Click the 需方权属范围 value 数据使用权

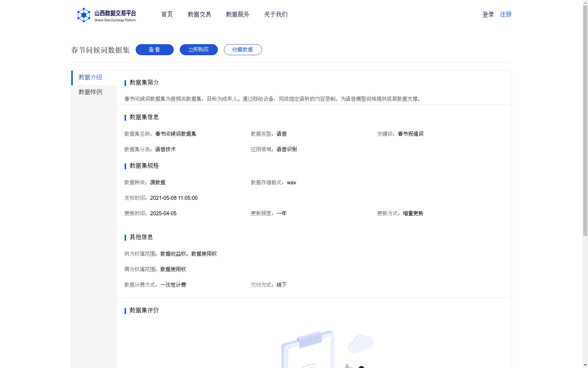pyautogui.click(x=173, y=269)
